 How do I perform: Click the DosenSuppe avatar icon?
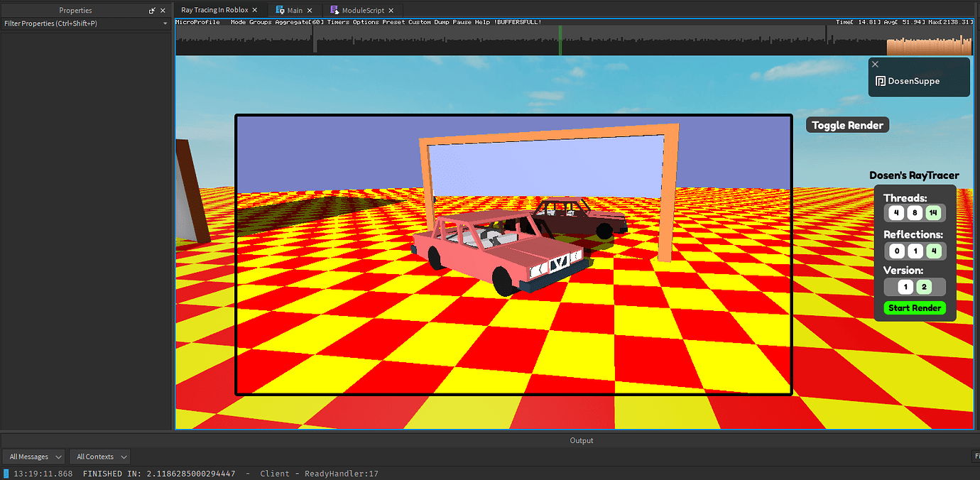[x=881, y=81]
